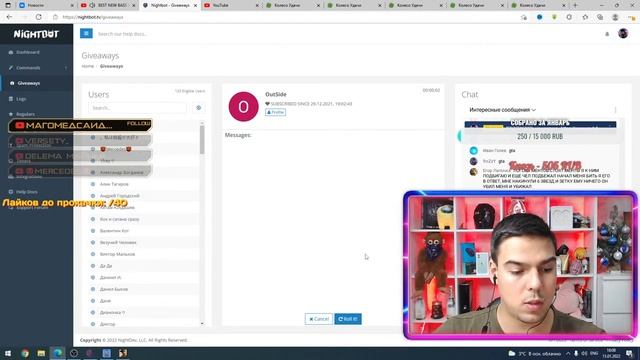This screenshot has width=640, height=360.
Task: Open File Explorer from the taskbar
Action: pos(41,353)
